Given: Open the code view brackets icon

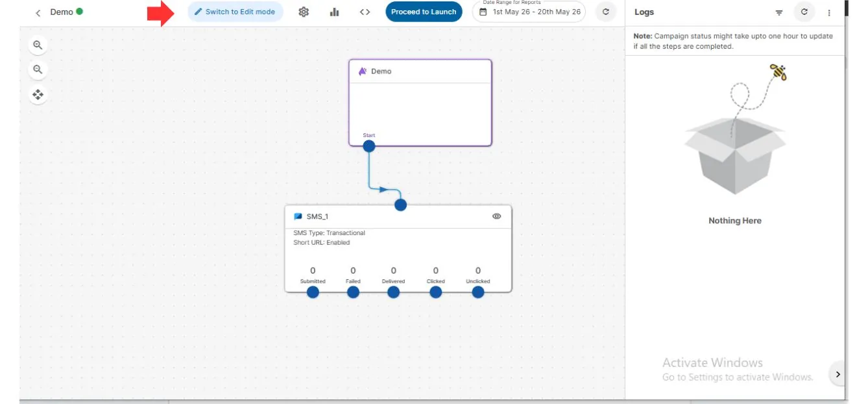Looking at the screenshot, I should [365, 12].
